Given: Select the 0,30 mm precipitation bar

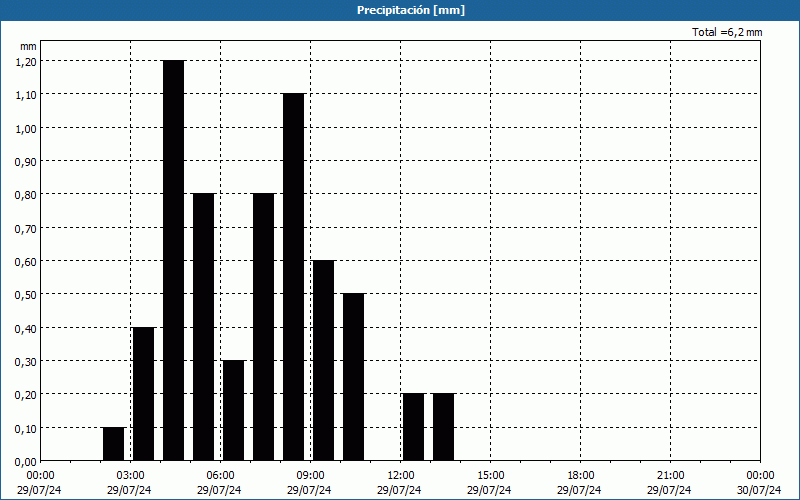Looking at the screenshot, I should pos(234,411).
